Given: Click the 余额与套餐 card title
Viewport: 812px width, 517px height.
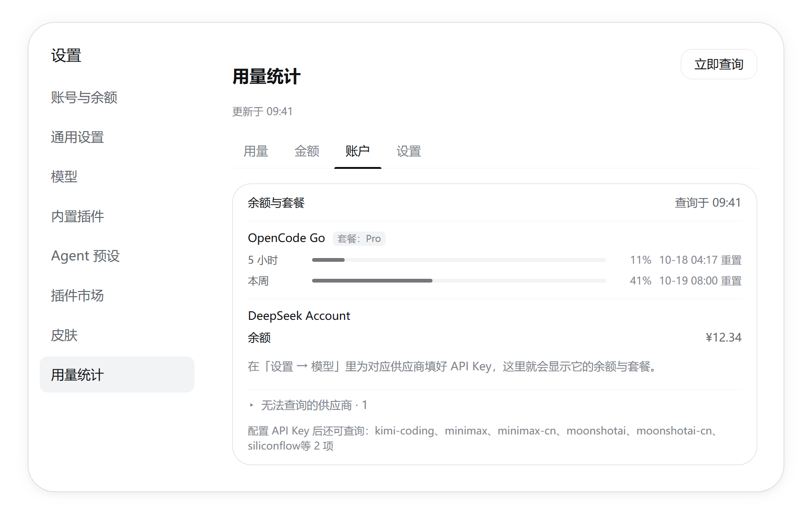Looking at the screenshot, I should (276, 203).
